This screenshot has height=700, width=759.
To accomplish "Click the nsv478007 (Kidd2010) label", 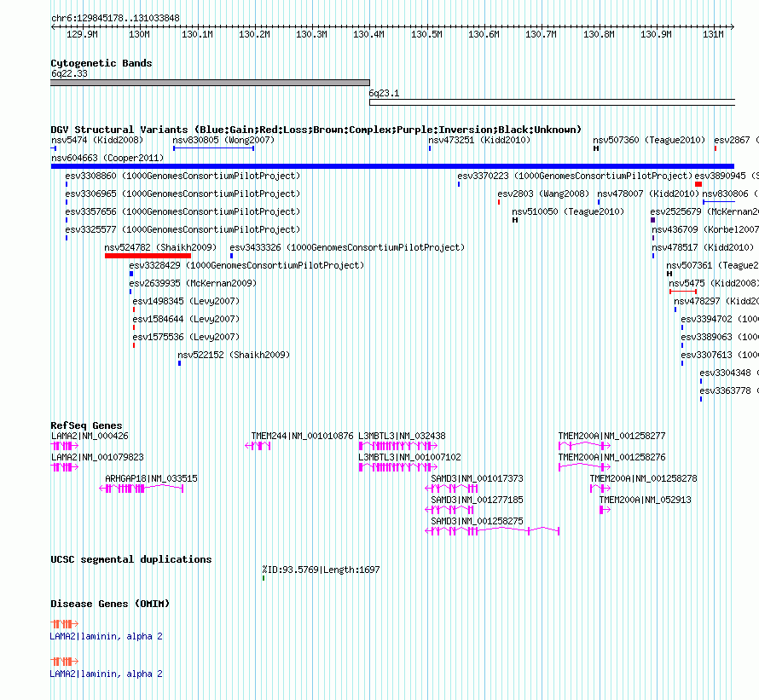I will (x=648, y=194).
